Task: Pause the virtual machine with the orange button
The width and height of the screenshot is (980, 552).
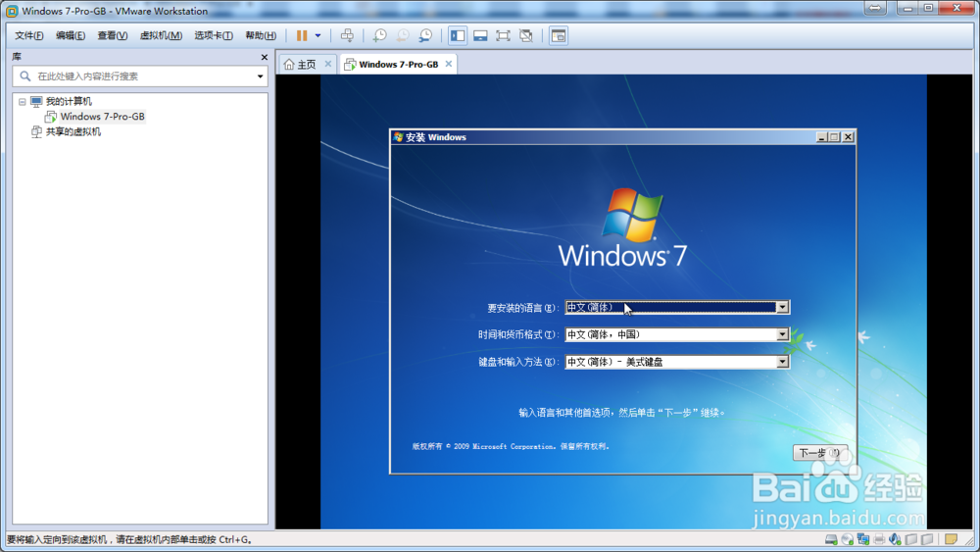Action: tap(302, 35)
